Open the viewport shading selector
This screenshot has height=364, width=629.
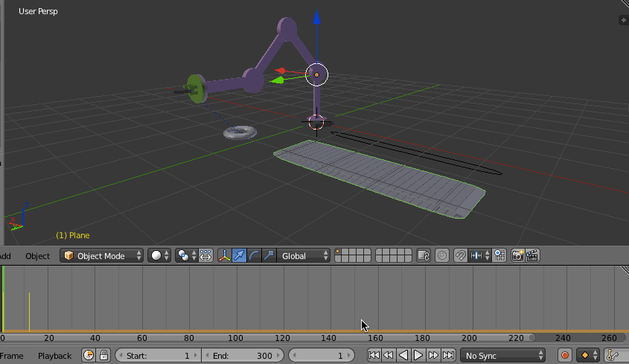[159, 255]
